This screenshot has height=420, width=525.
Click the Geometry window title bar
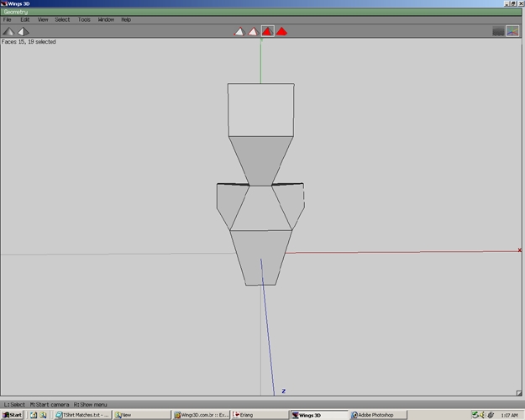261,12
